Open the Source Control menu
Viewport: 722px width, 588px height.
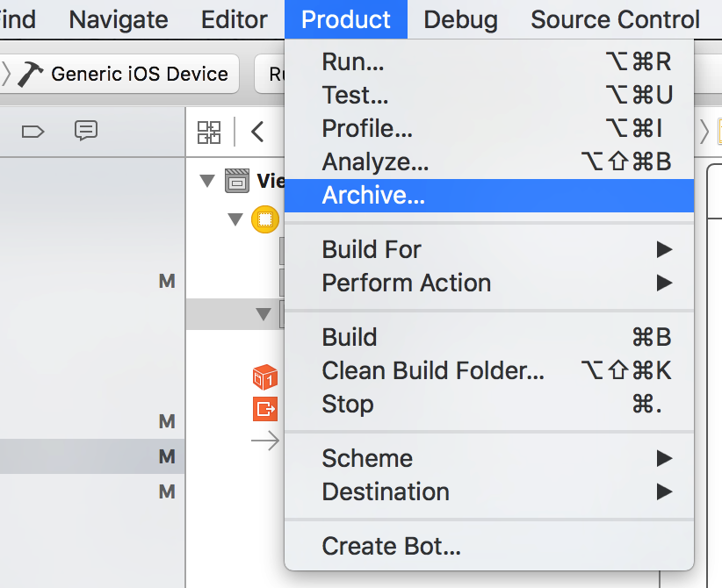pos(616,19)
